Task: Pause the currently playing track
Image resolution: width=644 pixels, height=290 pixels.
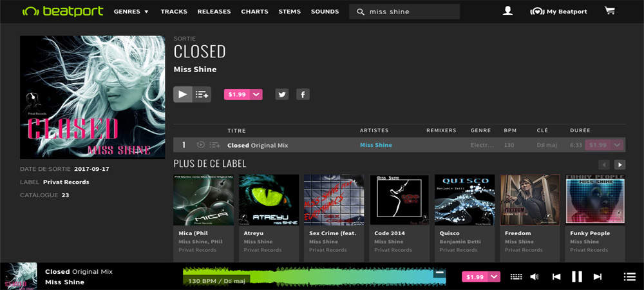Action: coord(577,276)
